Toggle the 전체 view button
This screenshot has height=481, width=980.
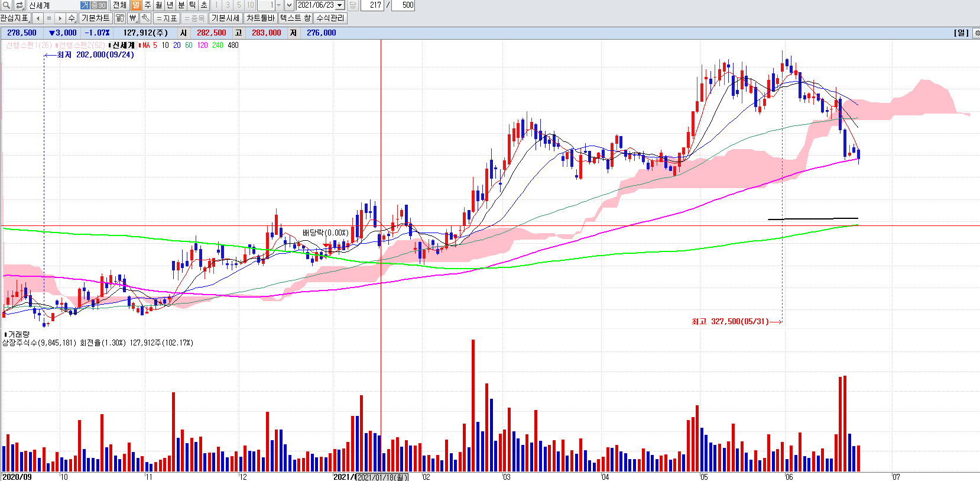[119, 5]
